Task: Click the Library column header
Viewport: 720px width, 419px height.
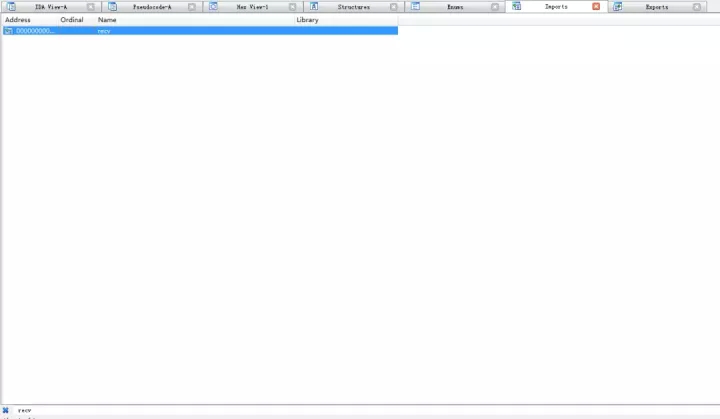Action: click(x=307, y=20)
